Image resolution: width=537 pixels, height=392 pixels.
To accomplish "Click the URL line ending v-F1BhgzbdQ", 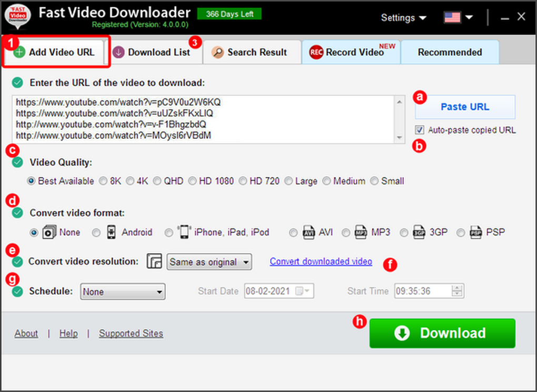I will click(x=111, y=124).
